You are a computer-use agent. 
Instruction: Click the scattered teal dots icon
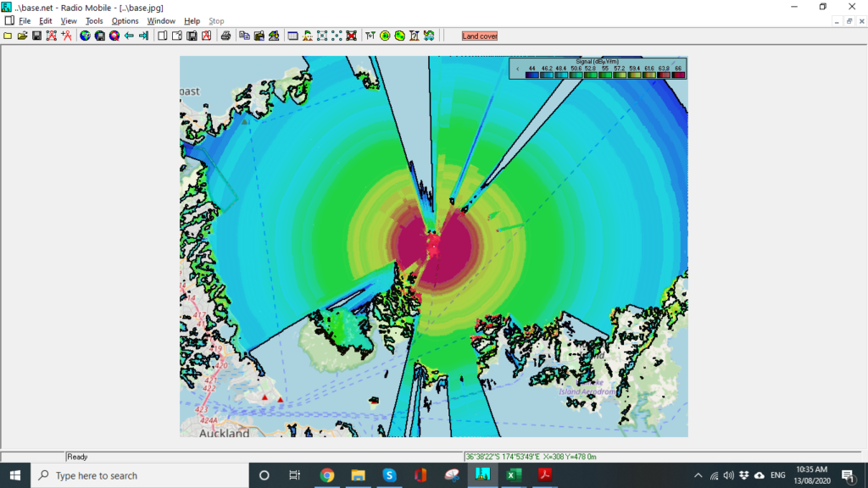337,36
